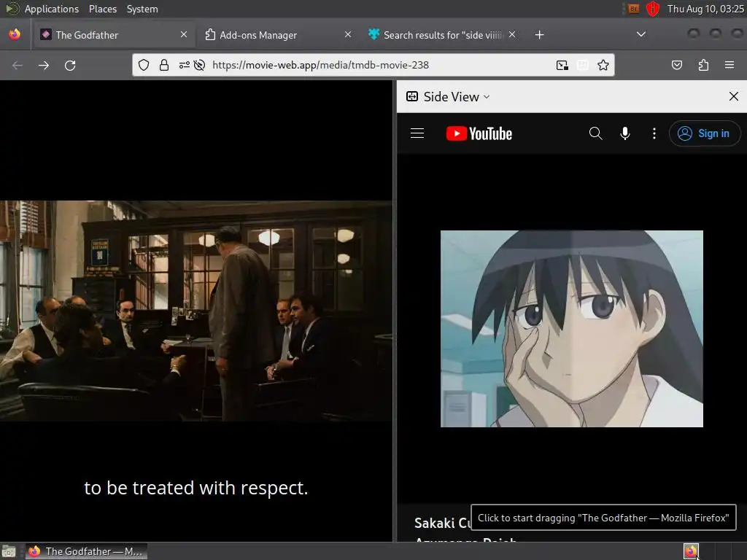This screenshot has height=560, width=747.
Task: Select The Godfather taskbar window button
Action: 86,551
